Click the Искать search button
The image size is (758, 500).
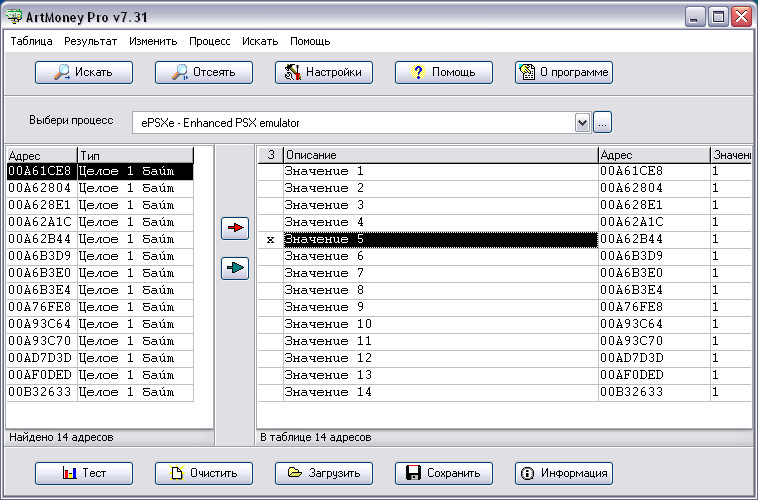(x=84, y=73)
